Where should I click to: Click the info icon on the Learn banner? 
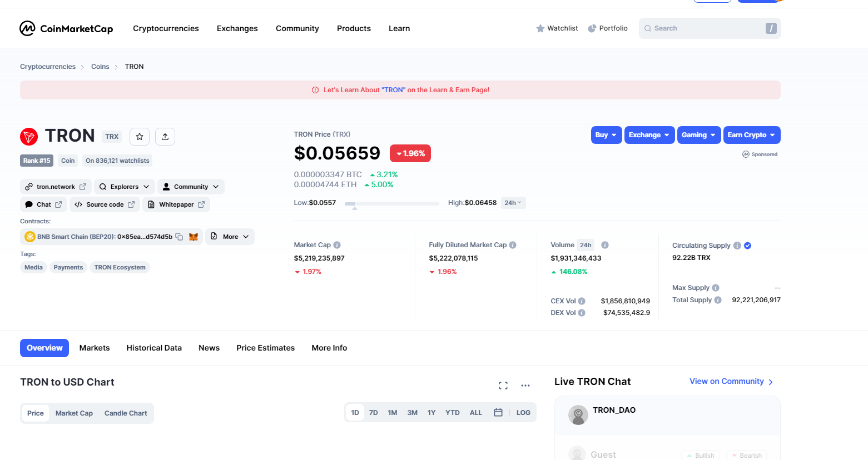[315, 90]
